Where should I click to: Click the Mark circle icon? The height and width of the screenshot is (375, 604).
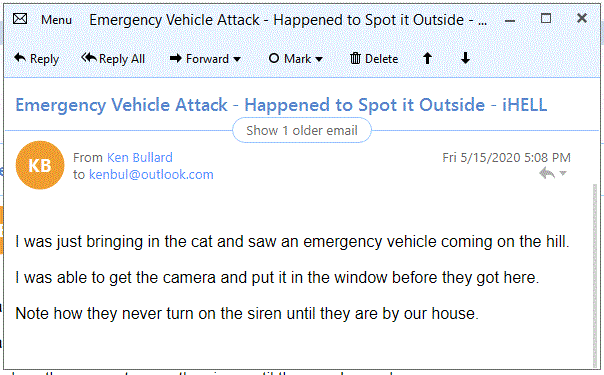coord(273,59)
